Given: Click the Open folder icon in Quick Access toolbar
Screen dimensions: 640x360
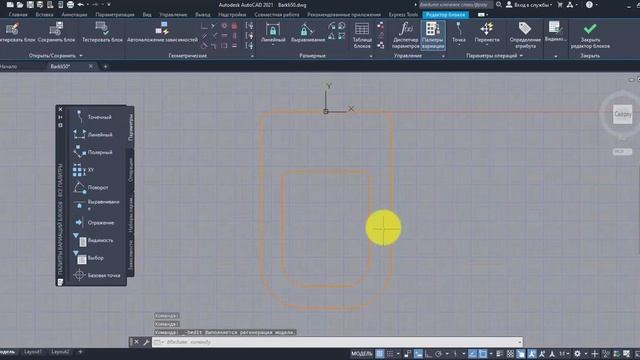Looking at the screenshot, I should [x=20, y=4].
